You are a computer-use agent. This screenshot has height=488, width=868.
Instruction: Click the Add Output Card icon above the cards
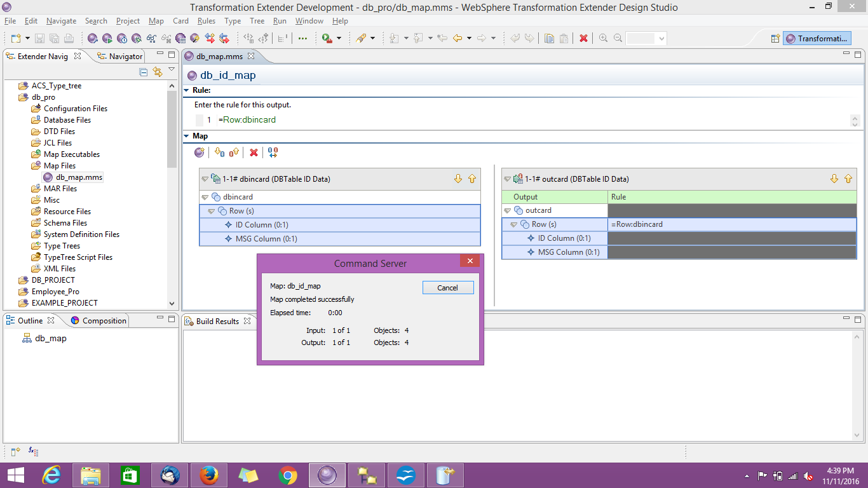[x=234, y=152]
